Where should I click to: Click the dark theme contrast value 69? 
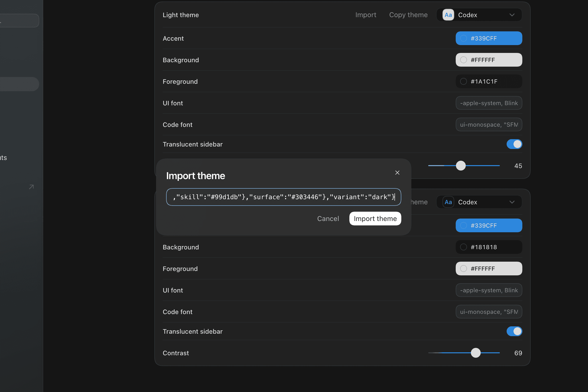[518, 353]
